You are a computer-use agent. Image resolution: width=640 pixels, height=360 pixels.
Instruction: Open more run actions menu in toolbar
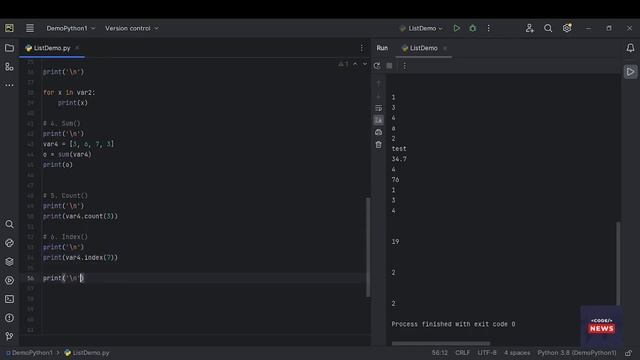(489, 28)
